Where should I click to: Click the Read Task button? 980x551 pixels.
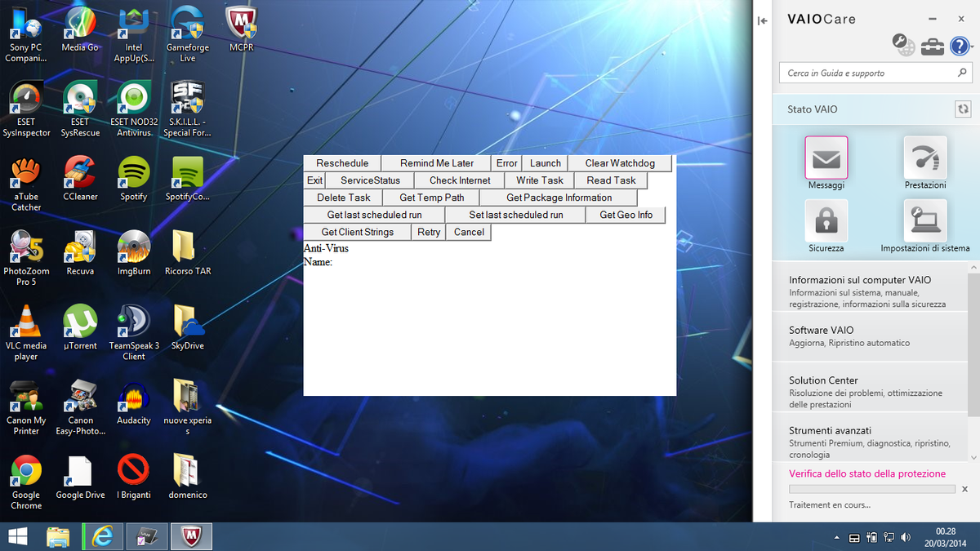coord(611,180)
